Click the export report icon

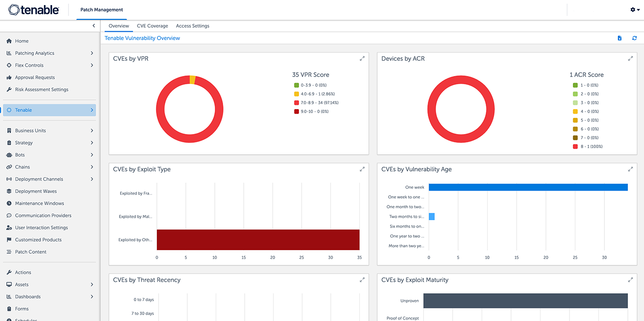tap(620, 38)
